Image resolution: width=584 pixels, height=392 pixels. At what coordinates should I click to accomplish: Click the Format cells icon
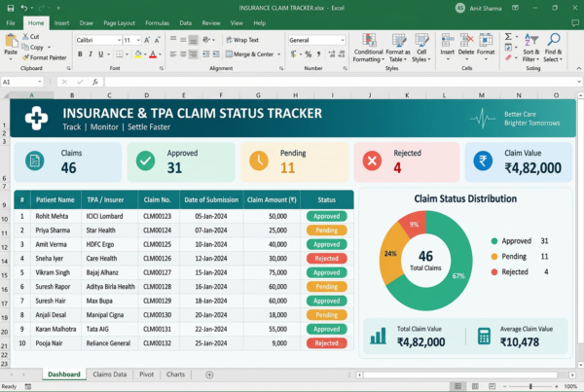486,41
